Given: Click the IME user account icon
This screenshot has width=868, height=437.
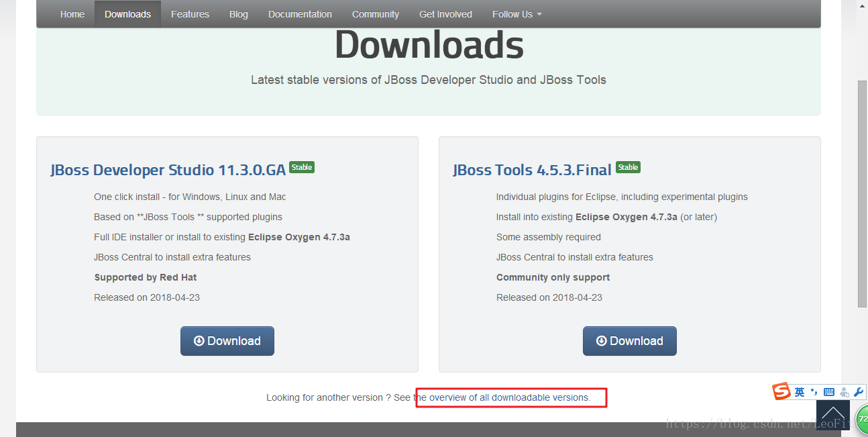Looking at the screenshot, I should pos(844,392).
